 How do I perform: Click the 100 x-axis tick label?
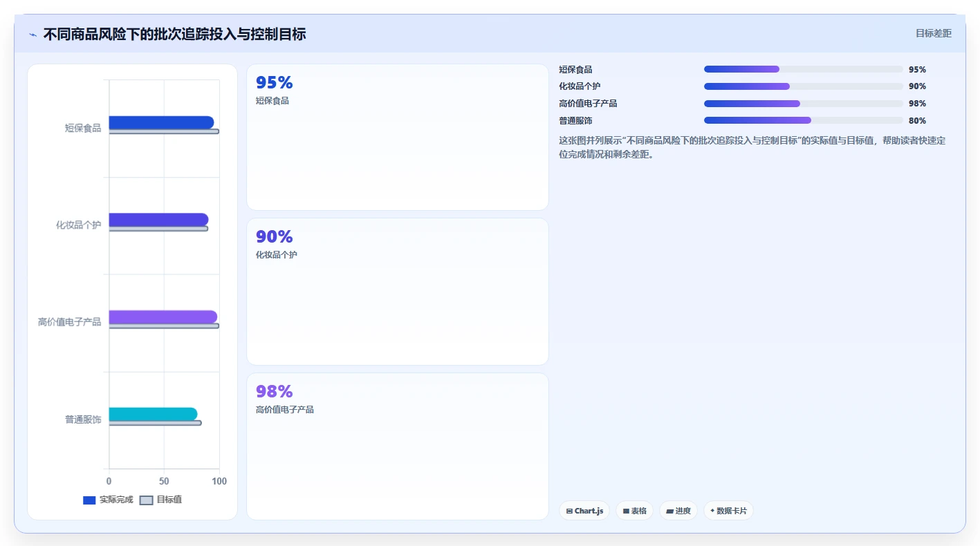219,481
